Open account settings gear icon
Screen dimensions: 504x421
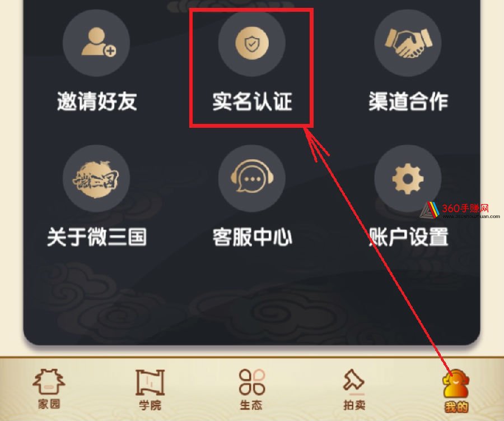coord(408,178)
